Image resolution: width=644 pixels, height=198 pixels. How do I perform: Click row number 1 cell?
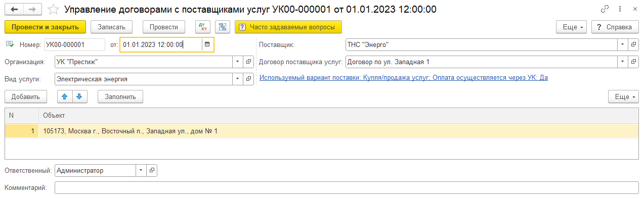pyautogui.click(x=22, y=131)
